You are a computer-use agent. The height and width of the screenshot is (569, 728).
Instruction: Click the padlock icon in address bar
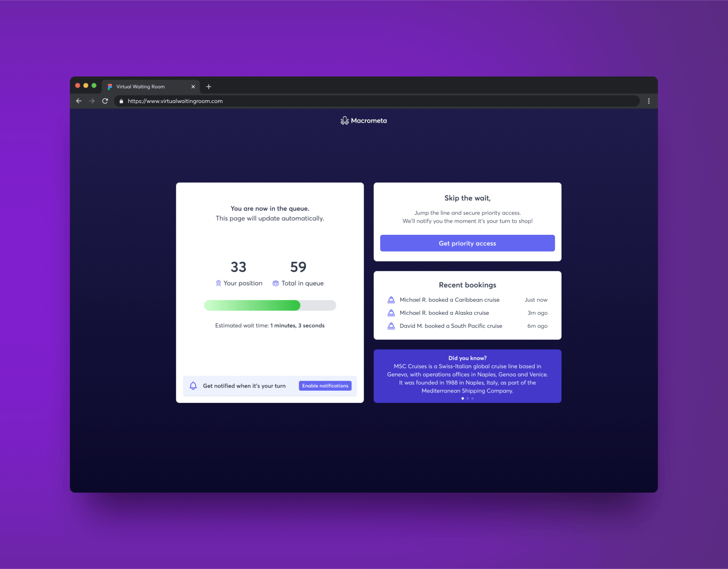click(x=121, y=101)
